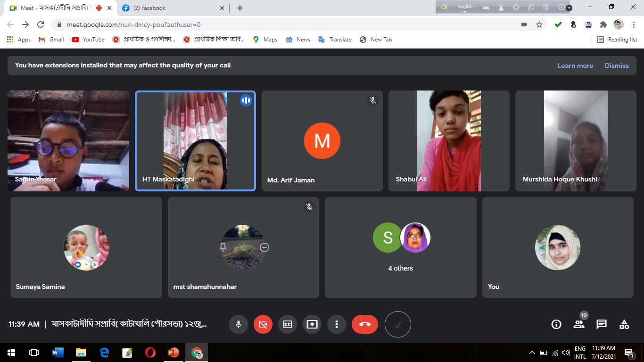Toggle closed captions
This screenshot has width=644, height=362.
(288, 324)
